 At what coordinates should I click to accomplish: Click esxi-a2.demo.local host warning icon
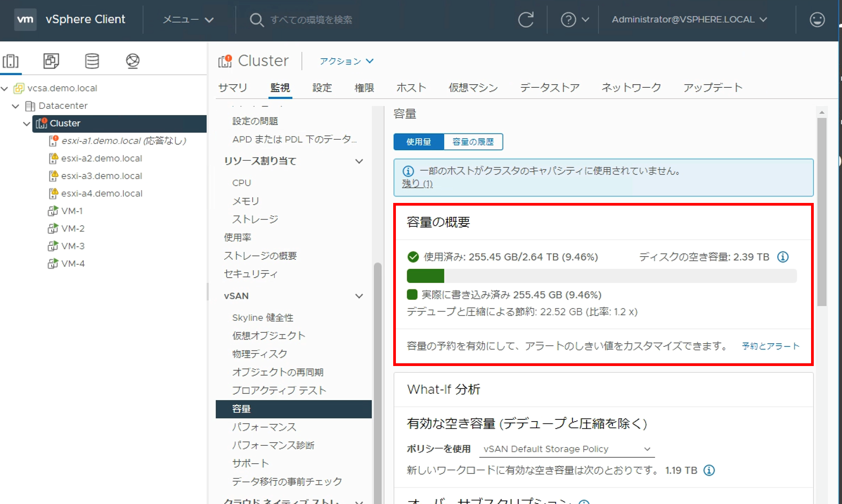53,158
